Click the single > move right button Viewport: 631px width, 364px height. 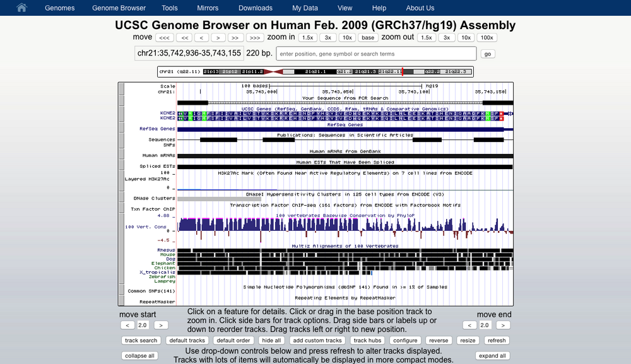tap(218, 38)
